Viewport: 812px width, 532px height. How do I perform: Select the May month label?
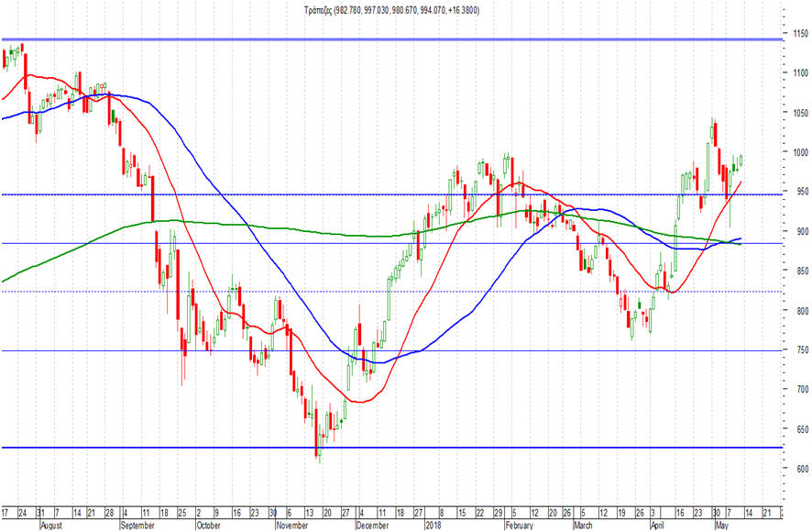[x=721, y=526]
